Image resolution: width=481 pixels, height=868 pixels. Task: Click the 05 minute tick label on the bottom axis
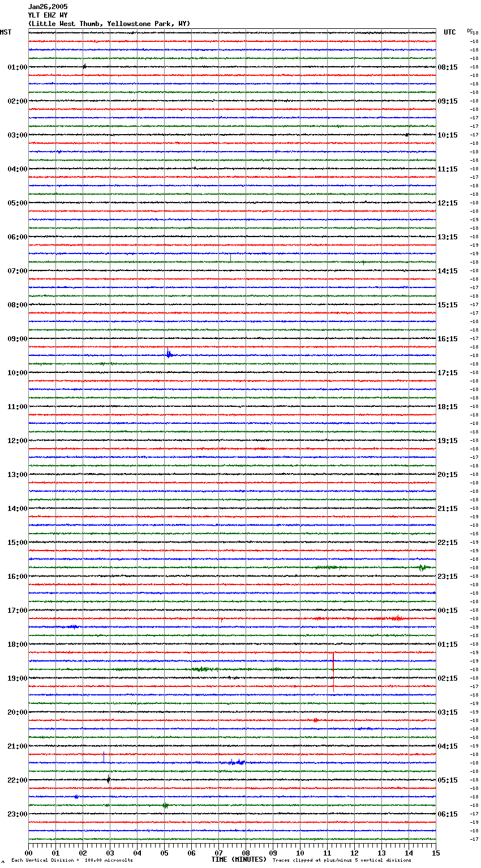point(164,853)
